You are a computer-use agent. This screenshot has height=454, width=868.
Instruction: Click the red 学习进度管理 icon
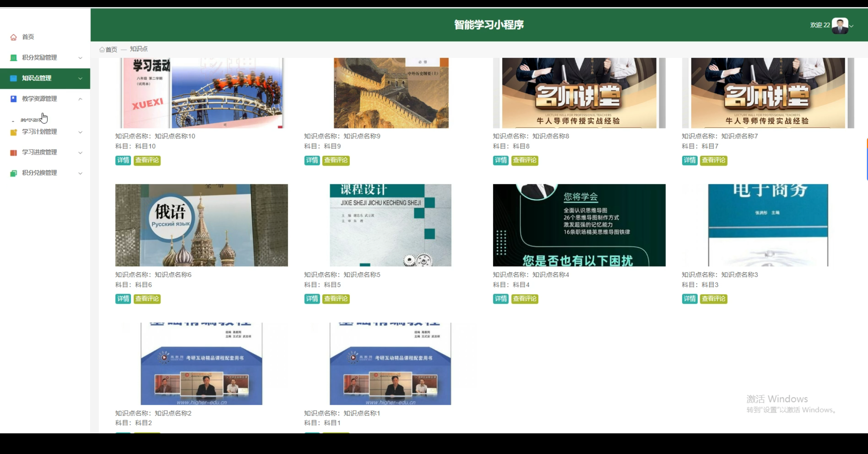point(14,153)
